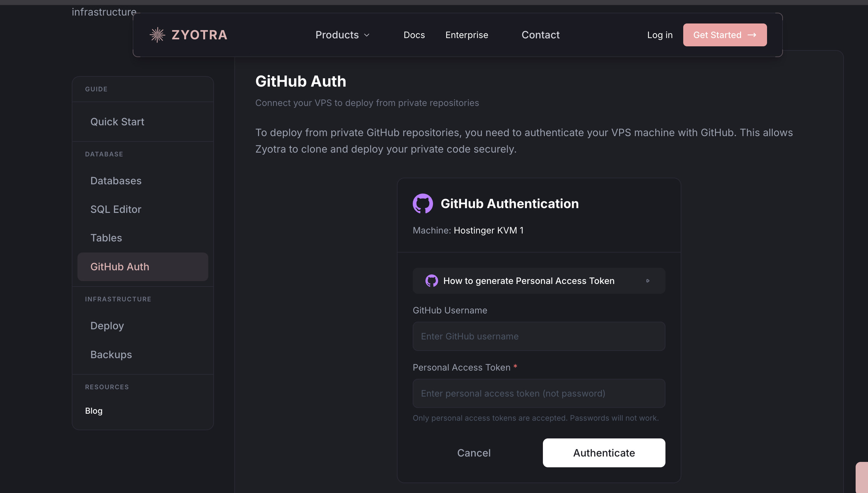Click the Authenticate button
Image resolution: width=868 pixels, height=493 pixels.
(x=604, y=453)
